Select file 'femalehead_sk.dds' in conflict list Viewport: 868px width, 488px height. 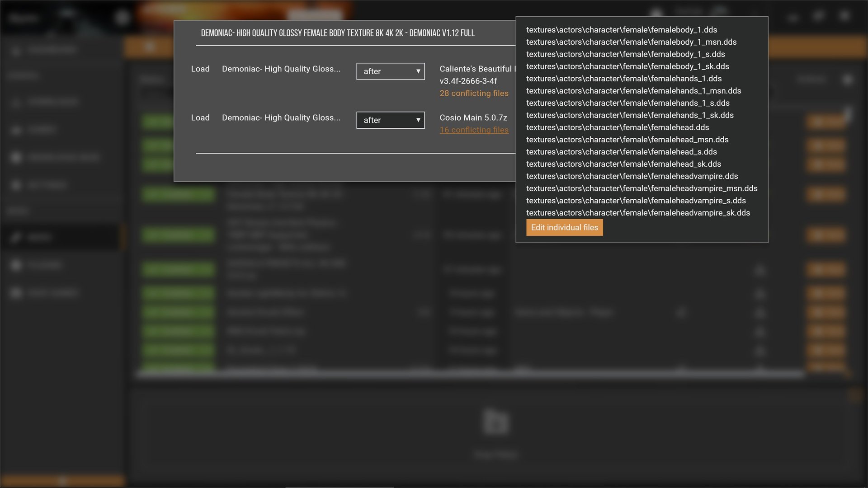[623, 164]
